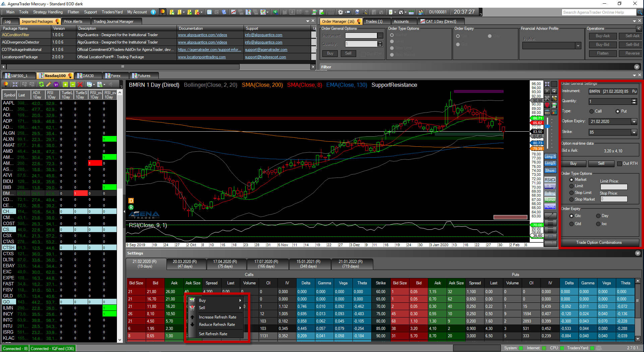Choose Gtc order expiry in option panel
This screenshot has height=352, width=644.
pyautogui.click(x=572, y=216)
